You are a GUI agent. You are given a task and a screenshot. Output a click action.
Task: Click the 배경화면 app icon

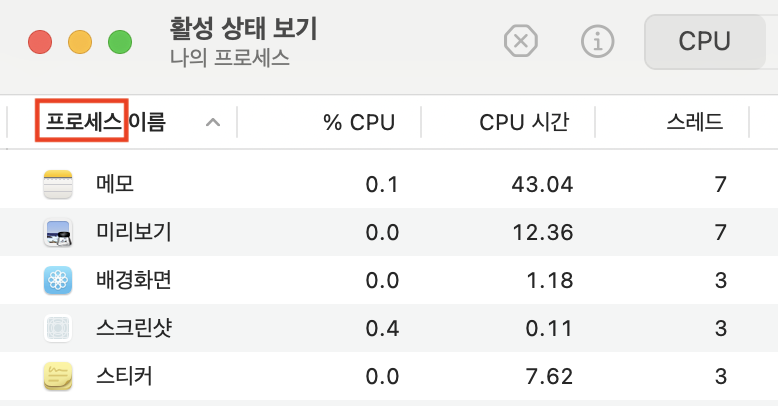[x=58, y=280]
